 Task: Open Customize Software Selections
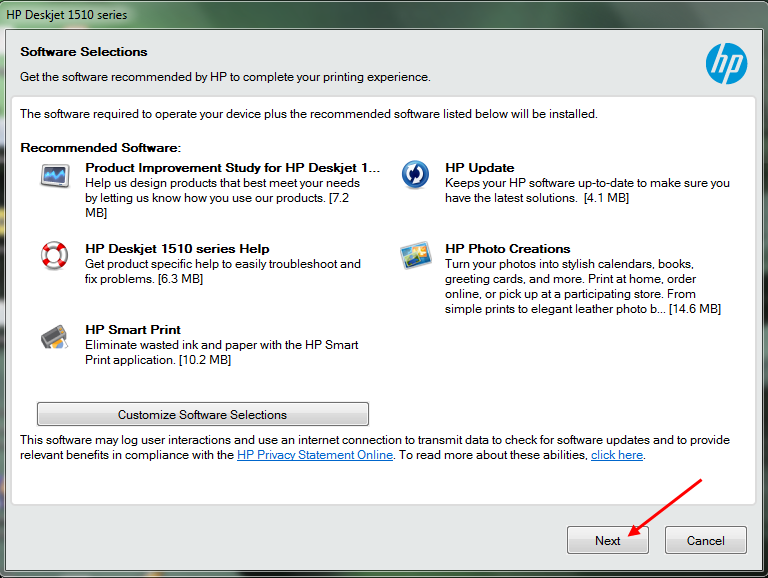pyautogui.click(x=203, y=414)
